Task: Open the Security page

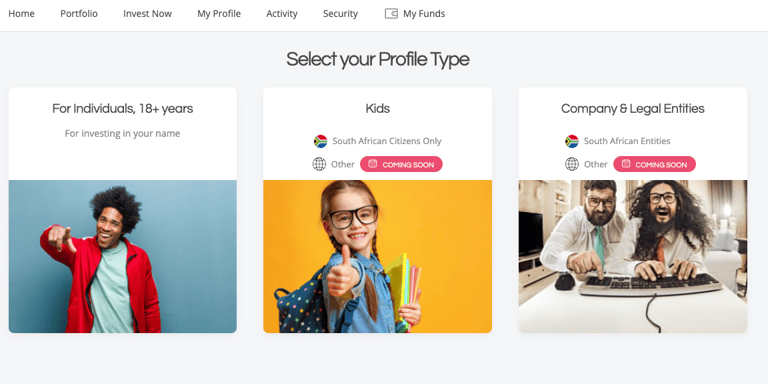Action: pos(340,14)
